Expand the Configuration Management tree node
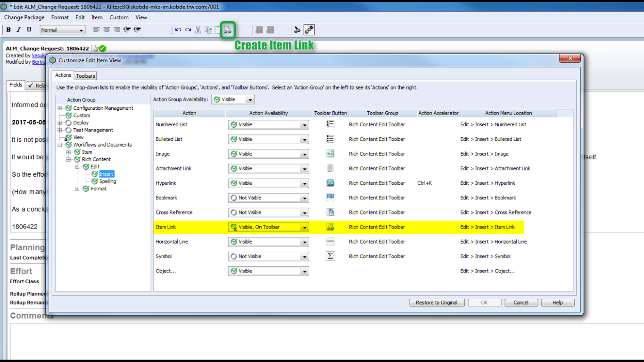This screenshot has width=644, height=362. pos(60,108)
